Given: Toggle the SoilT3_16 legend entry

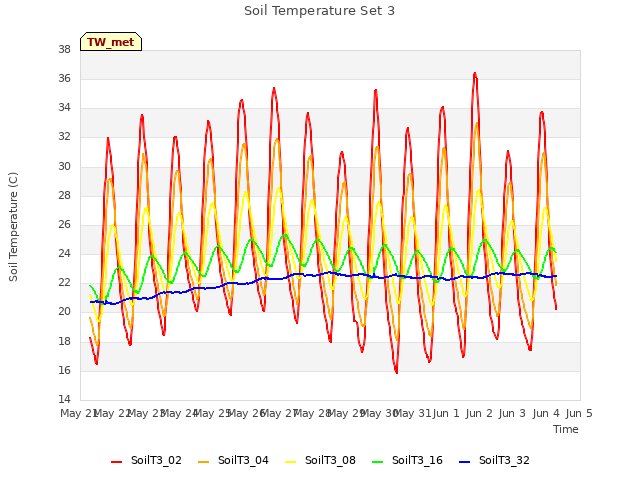Looking at the screenshot, I should pyautogui.click(x=407, y=460).
